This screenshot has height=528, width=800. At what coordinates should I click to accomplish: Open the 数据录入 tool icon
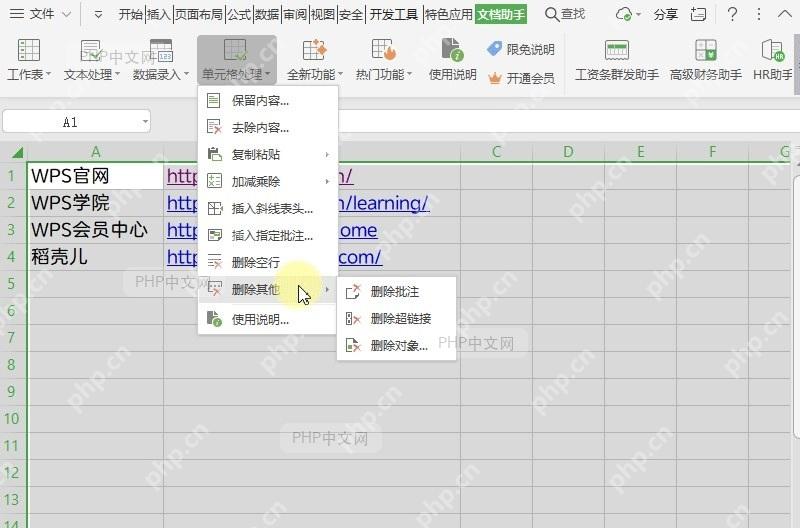[161, 51]
